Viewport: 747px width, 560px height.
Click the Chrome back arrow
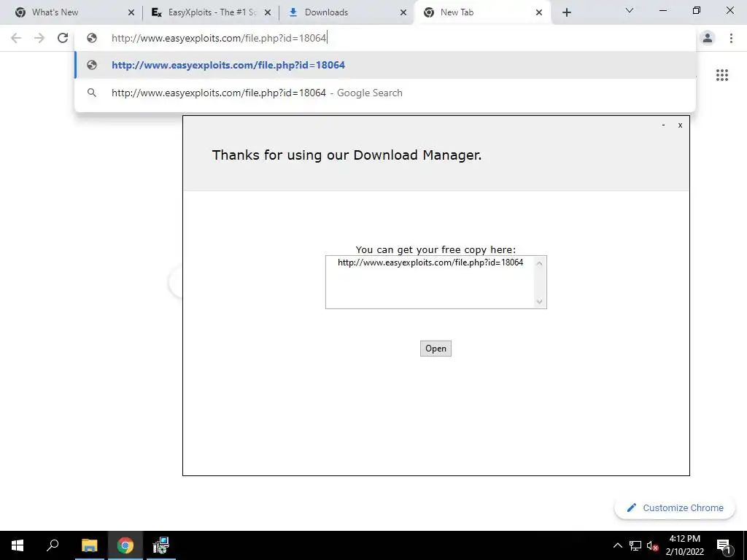coord(16,38)
